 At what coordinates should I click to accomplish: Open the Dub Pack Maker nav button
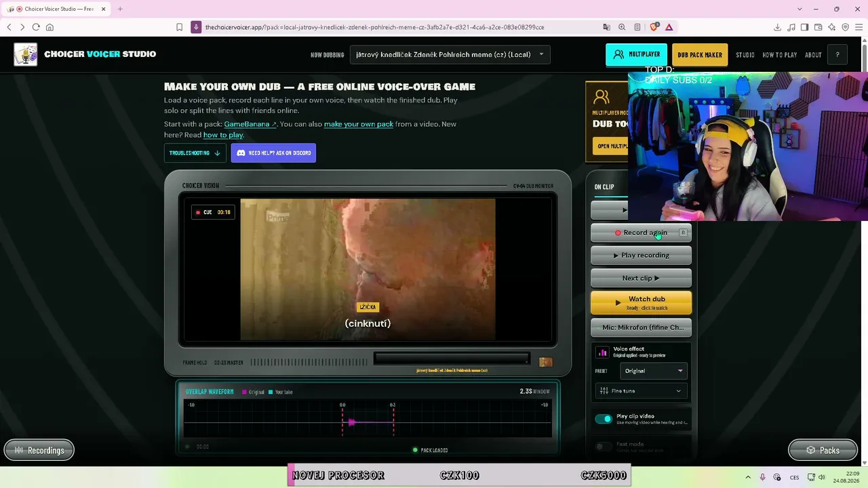pos(700,55)
